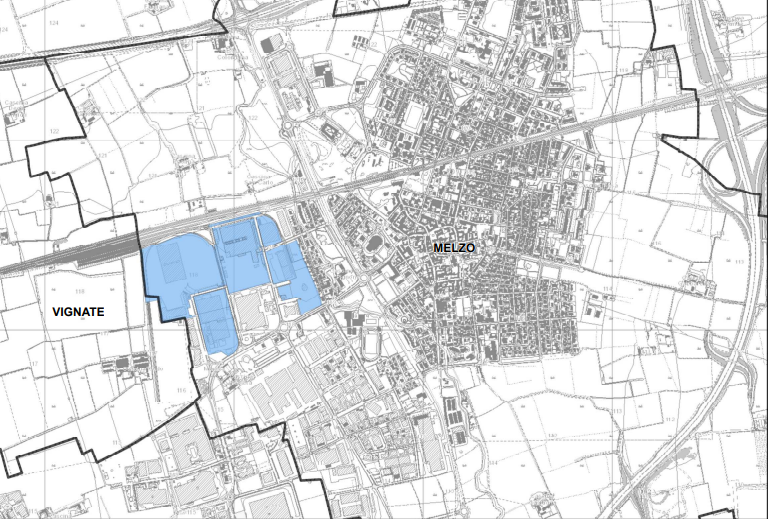Click the solid black building north of the railway
The image size is (770, 519).
[322, 72]
